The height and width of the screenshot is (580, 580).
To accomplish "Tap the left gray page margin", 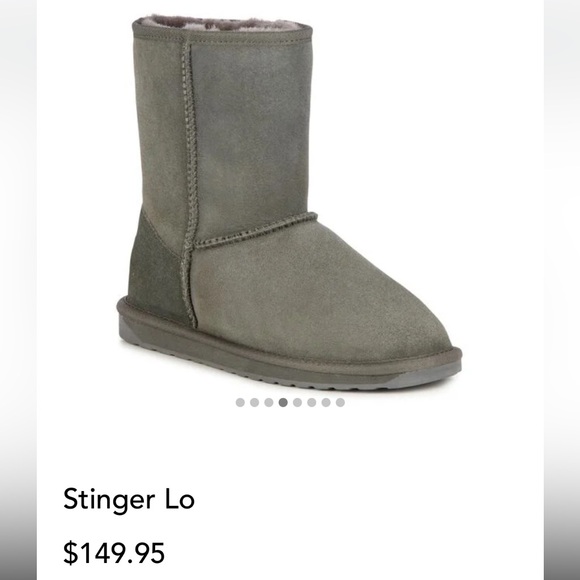I will point(18,290).
